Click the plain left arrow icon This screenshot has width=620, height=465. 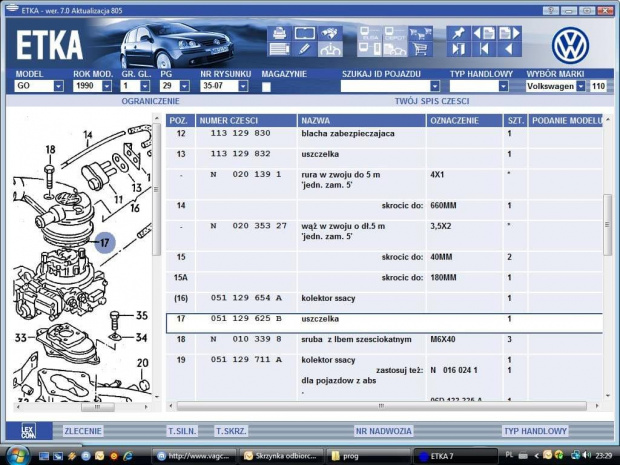[509, 49]
